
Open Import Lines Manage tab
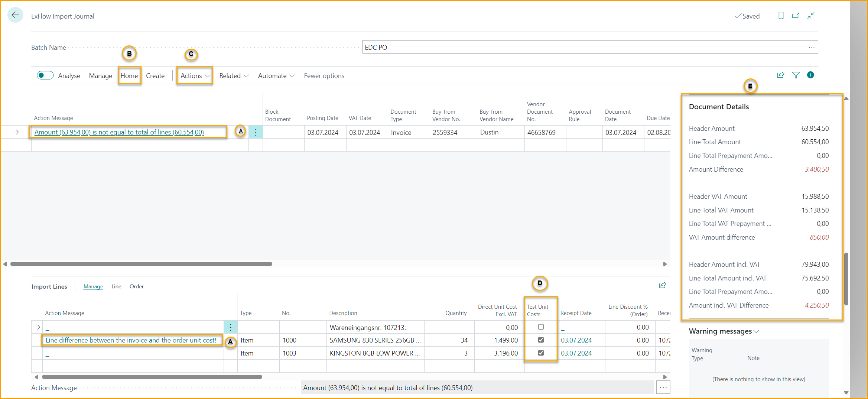click(x=93, y=286)
